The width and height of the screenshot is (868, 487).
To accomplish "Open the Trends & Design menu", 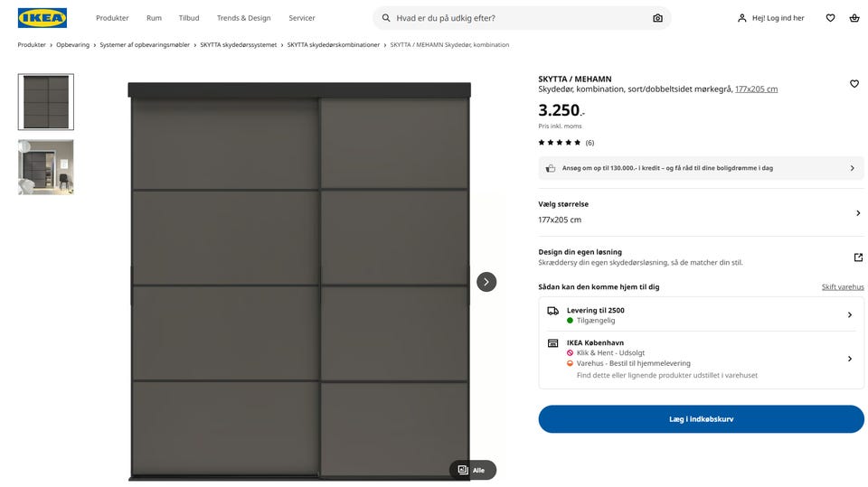I will (243, 18).
